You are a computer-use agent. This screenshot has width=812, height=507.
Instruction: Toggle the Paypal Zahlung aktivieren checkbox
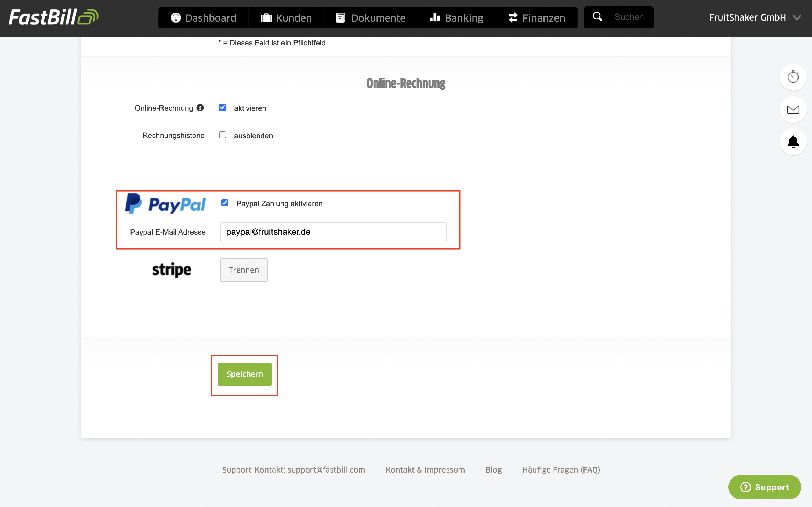(x=225, y=203)
